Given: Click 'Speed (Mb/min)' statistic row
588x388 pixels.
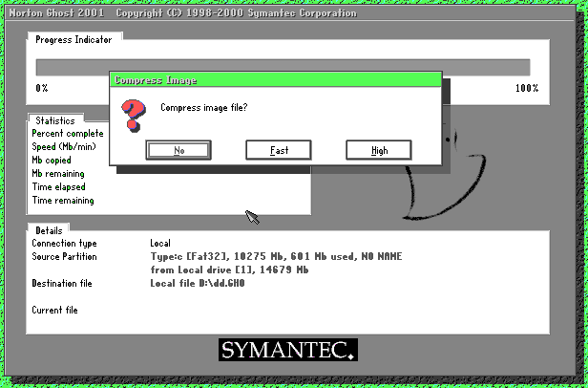Looking at the screenshot, I should 64,146.
